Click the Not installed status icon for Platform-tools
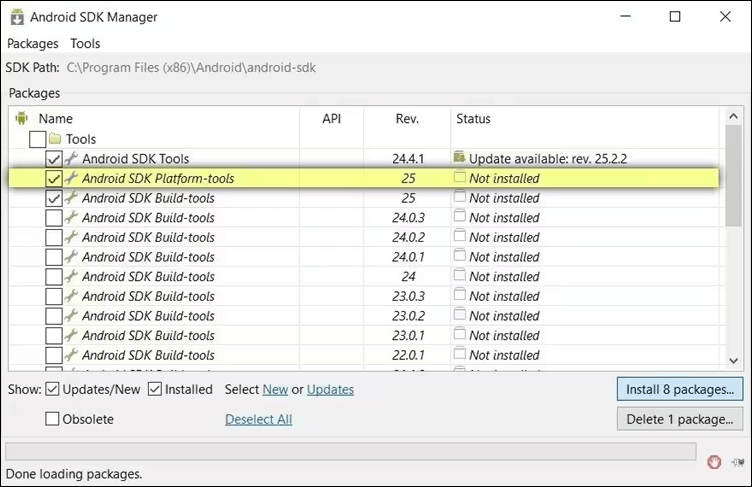Image resolution: width=752 pixels, height=487 pixels. click(x=460, y=178)
